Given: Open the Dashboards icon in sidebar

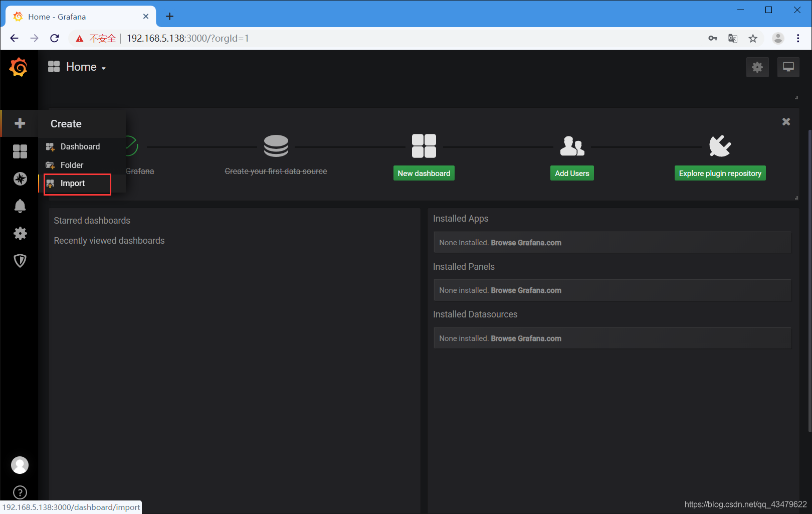Looking at the screenshot, I should point(20,151).
